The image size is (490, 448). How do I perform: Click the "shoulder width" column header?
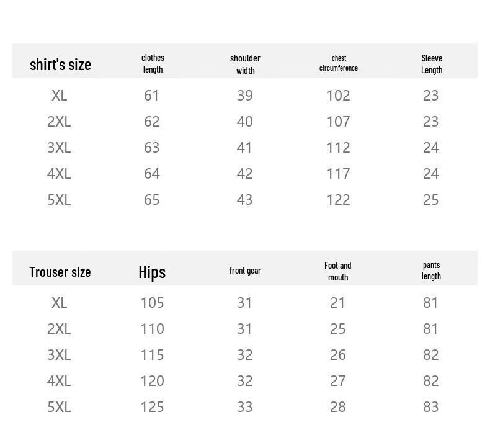245,64
